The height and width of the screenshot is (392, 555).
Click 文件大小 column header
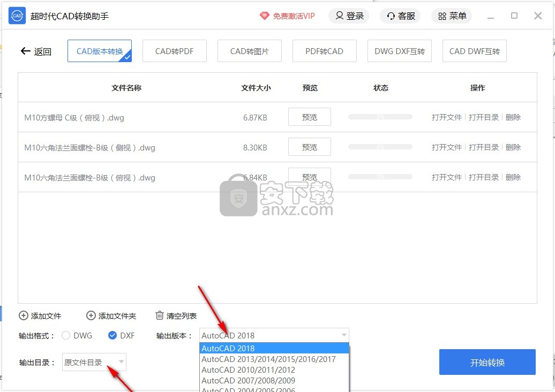click(256, 88)
